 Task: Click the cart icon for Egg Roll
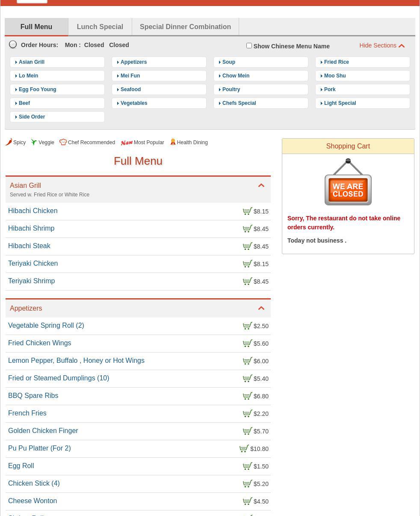247,466
